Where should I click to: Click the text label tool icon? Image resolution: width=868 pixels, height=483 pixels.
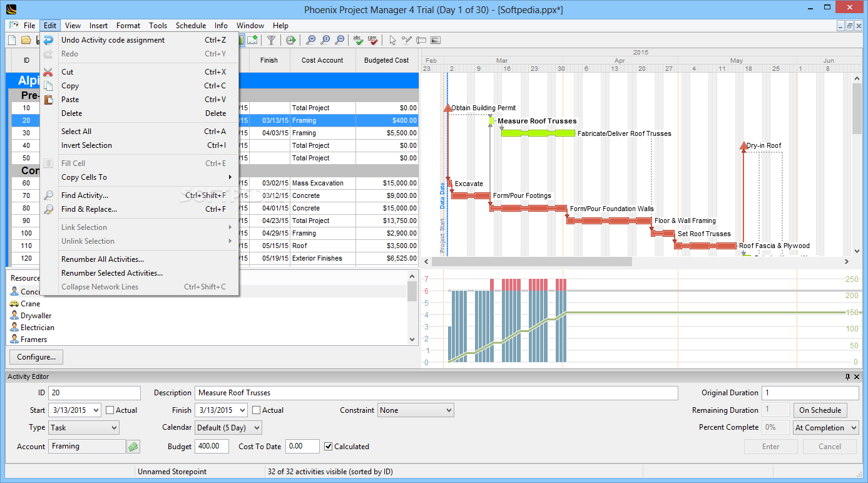click(421, 40)
